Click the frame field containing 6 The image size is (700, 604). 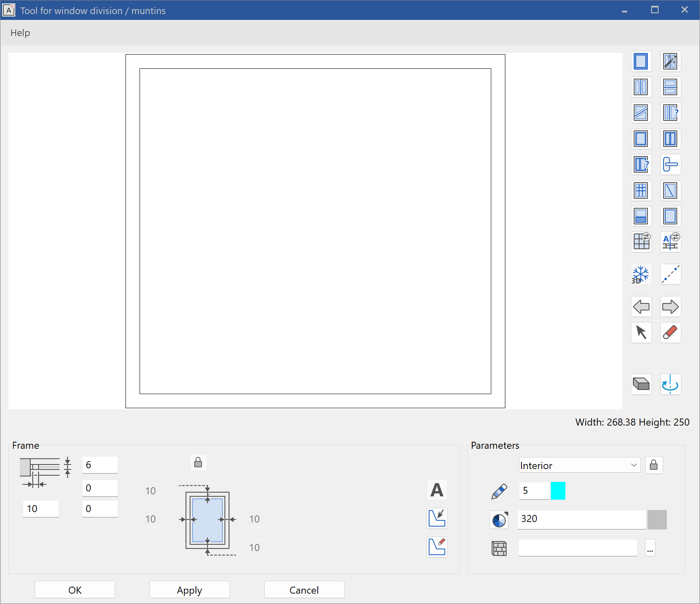[100, 465]
